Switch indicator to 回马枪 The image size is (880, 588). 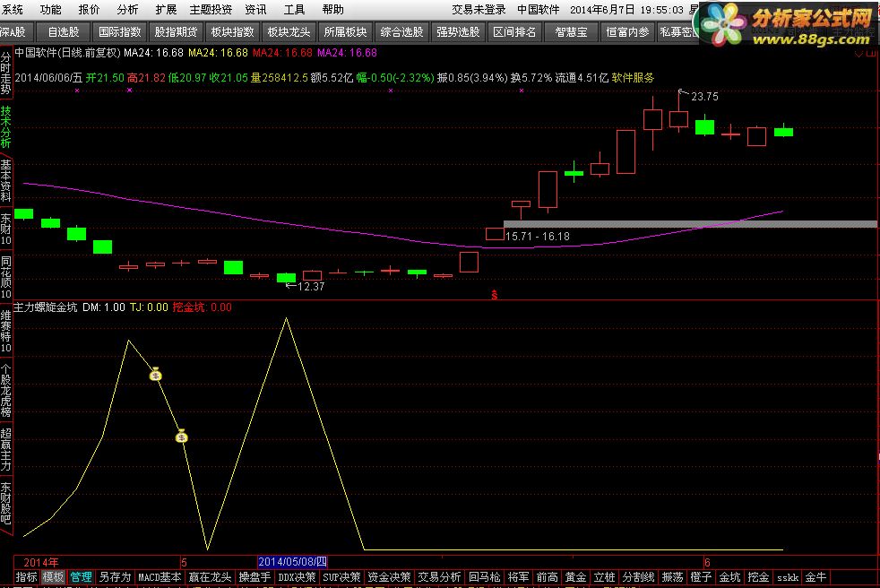pos(484,576)
